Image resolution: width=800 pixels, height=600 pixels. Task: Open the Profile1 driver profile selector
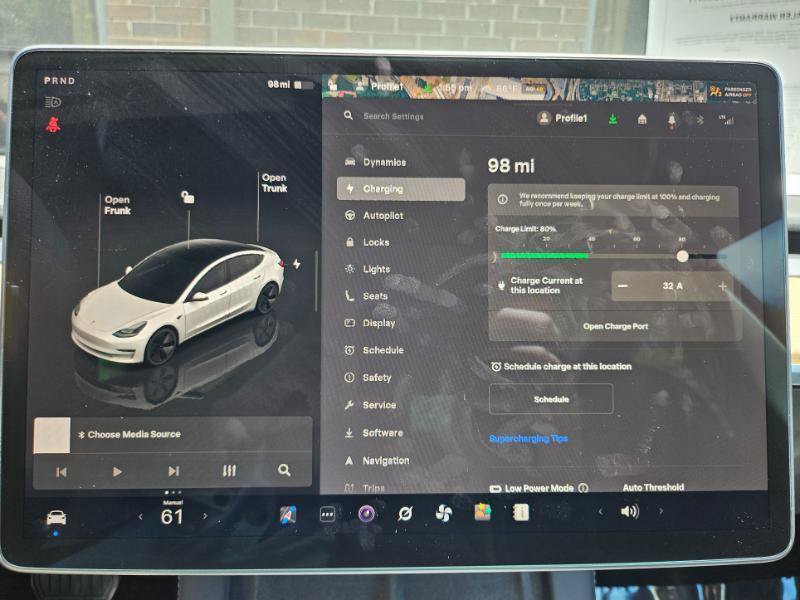click(x=563, y=118)
